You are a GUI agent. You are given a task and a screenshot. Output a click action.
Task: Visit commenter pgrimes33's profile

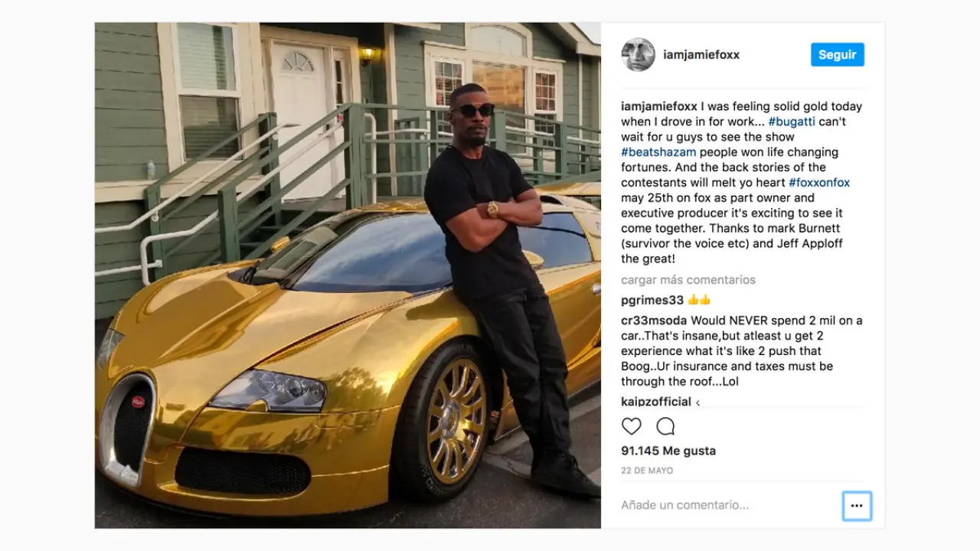point(652,300)
